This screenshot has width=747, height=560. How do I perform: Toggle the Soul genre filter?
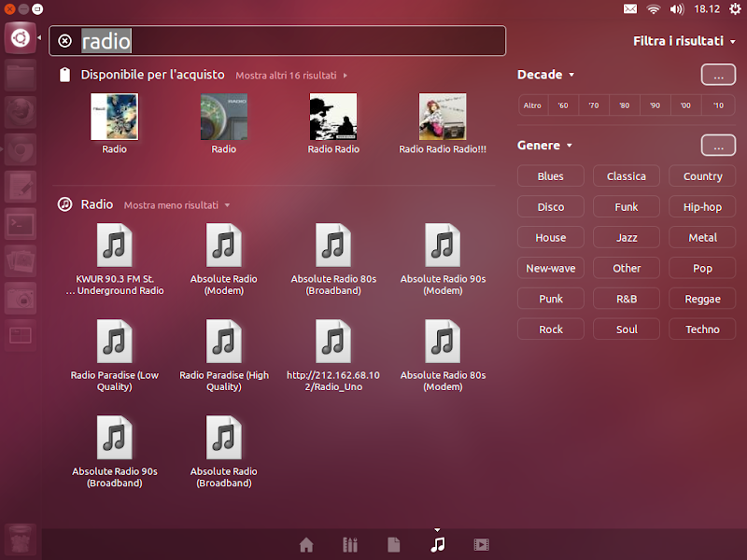pyautogui.click(x=627, y=329)
